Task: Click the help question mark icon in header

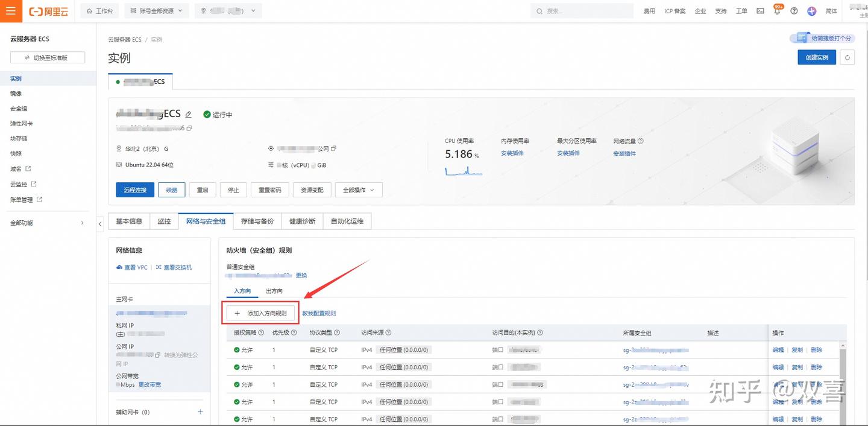Action: coord(794,11)
